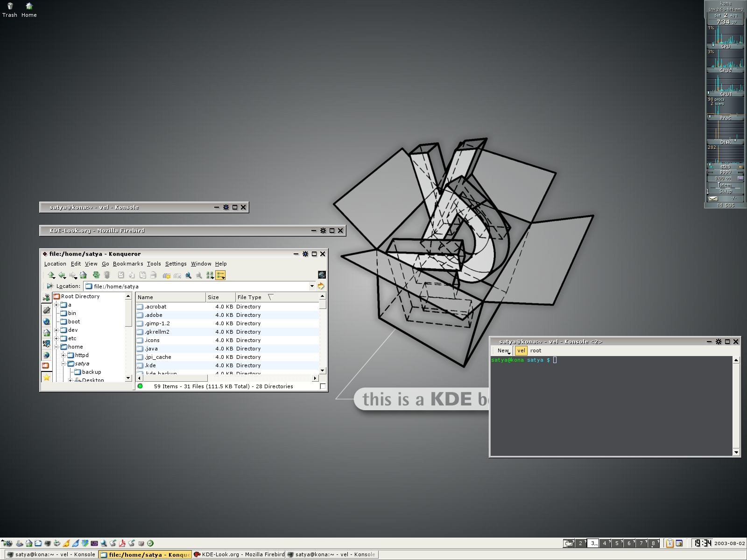Viewport: 747px width, 560px height.
Task: Click the Paste icon in Konqueror toolbar
Action: pos(142,275)
